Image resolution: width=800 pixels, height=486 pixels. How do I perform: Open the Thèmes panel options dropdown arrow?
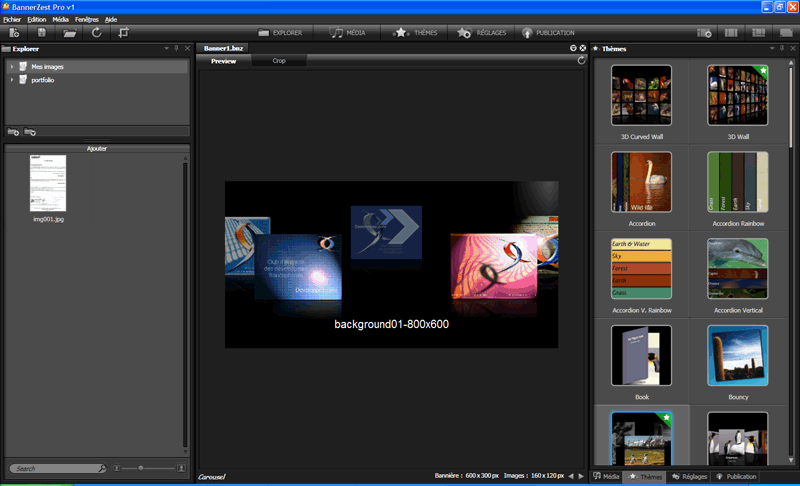tap(771, 48)
